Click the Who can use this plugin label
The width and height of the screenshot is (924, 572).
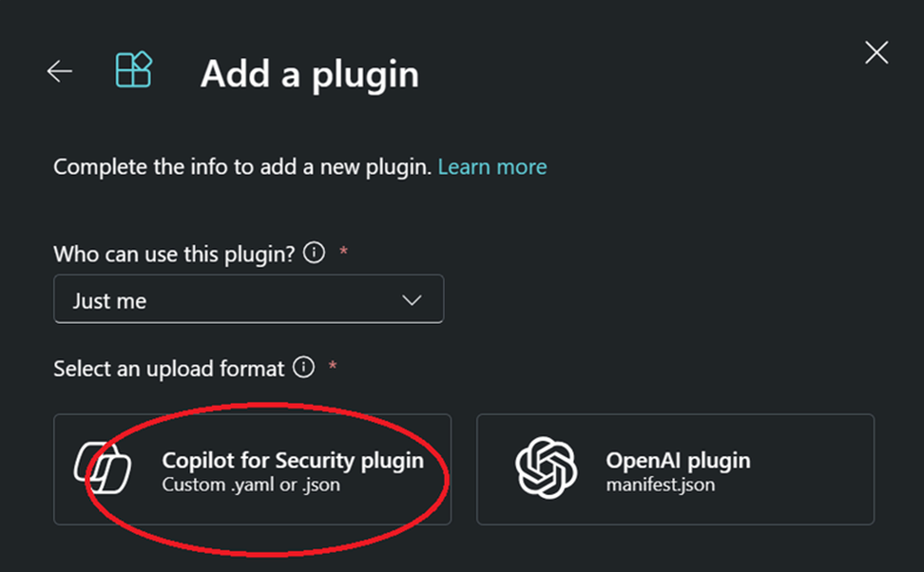(174, 254)
